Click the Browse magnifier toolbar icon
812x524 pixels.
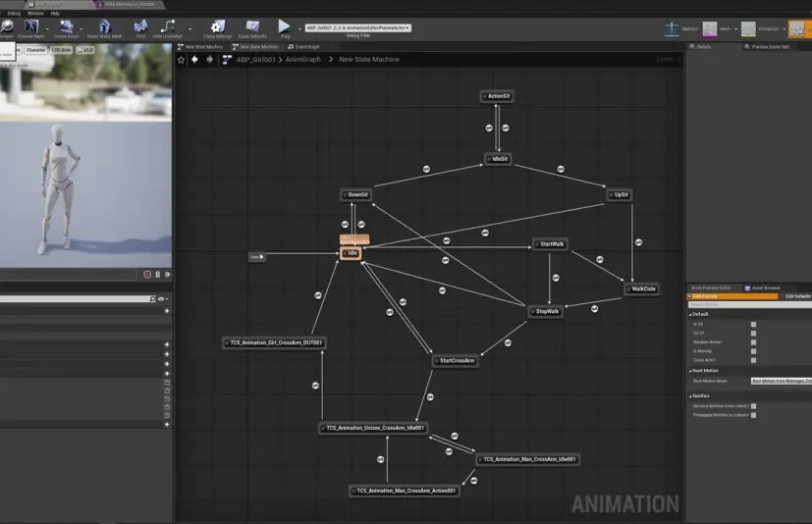7,26
